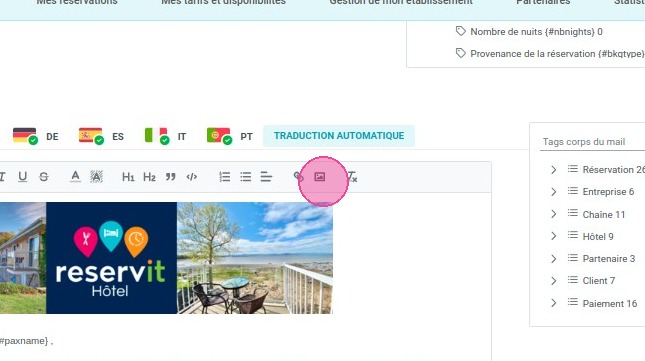Expand the Réservation tag group
This screenshot has height=361, width=645.
tap(554, 170)
